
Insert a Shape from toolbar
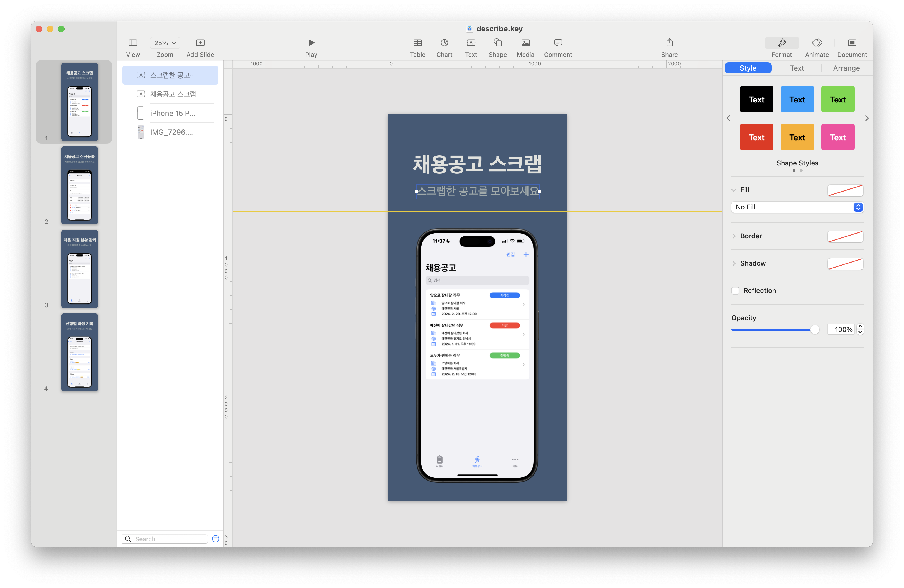[x=497, y=43]
